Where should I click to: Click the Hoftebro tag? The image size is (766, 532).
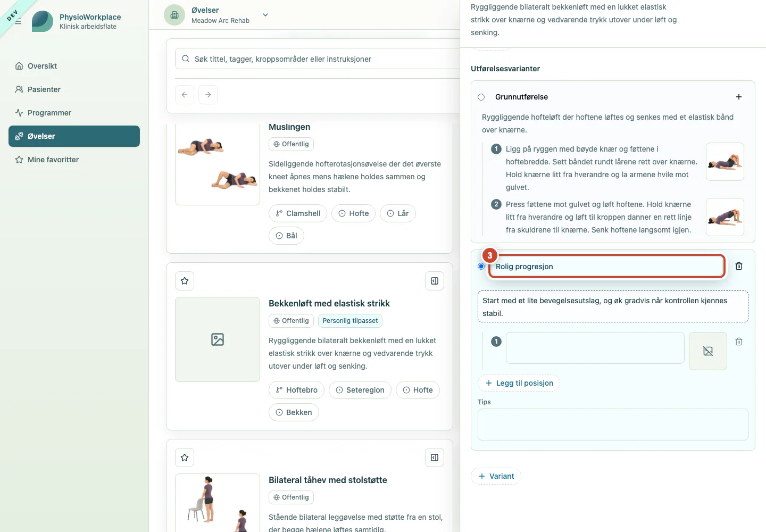pos(296,390)
